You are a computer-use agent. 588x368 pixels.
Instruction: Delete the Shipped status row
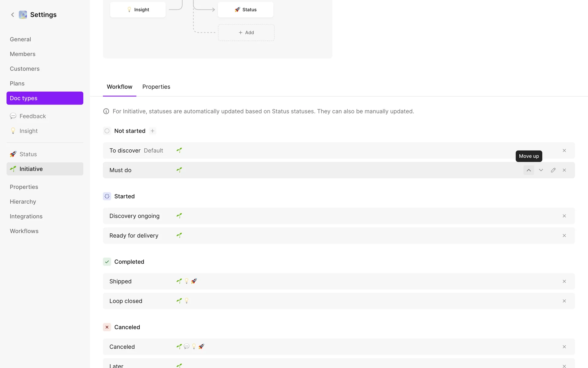(564, 282)
